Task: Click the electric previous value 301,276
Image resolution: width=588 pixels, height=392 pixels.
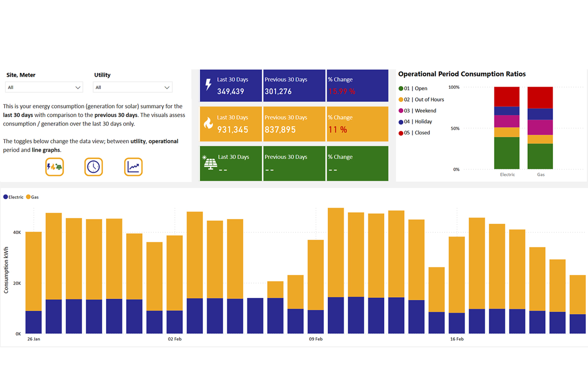Action: 278,91
